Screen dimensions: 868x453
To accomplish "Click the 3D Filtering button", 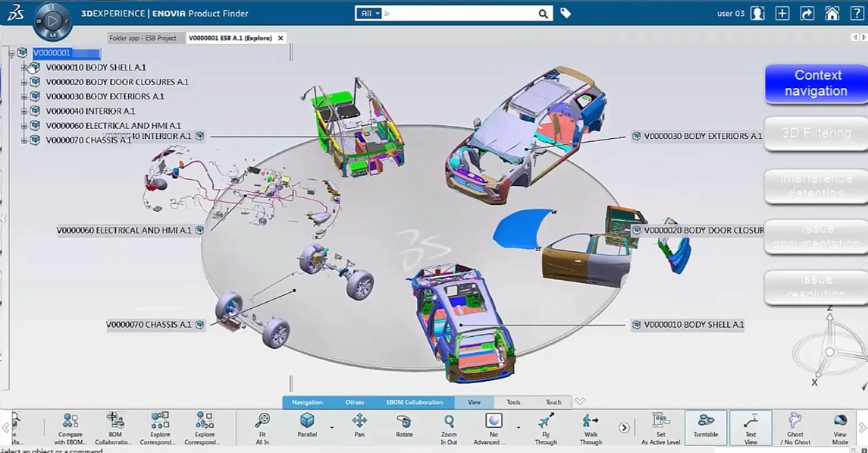I will coord(816,133).
